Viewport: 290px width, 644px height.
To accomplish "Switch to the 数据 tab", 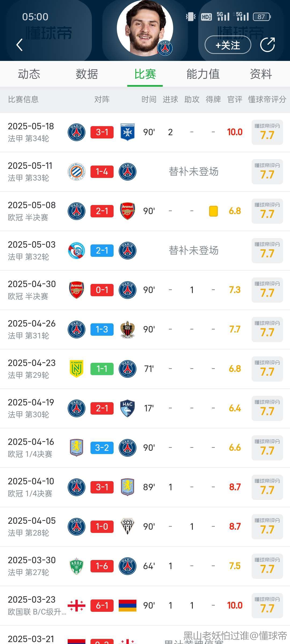I will (x=87, y=74).
